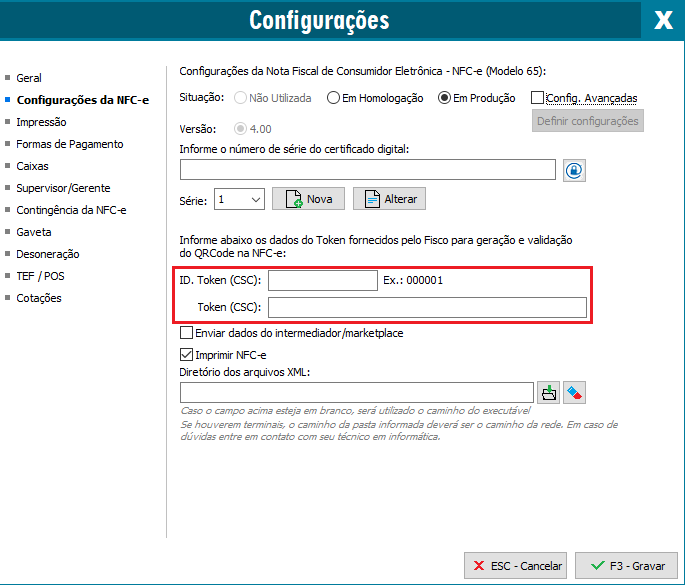Open the Geral settings section
Image resolution: width=685 pixels, height=585 pixels.
point(29,78)
